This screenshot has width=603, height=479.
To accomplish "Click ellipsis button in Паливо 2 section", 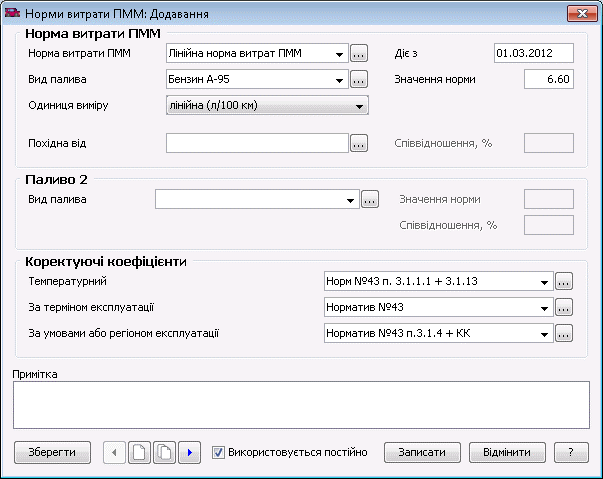I will [x=370, y=200].
